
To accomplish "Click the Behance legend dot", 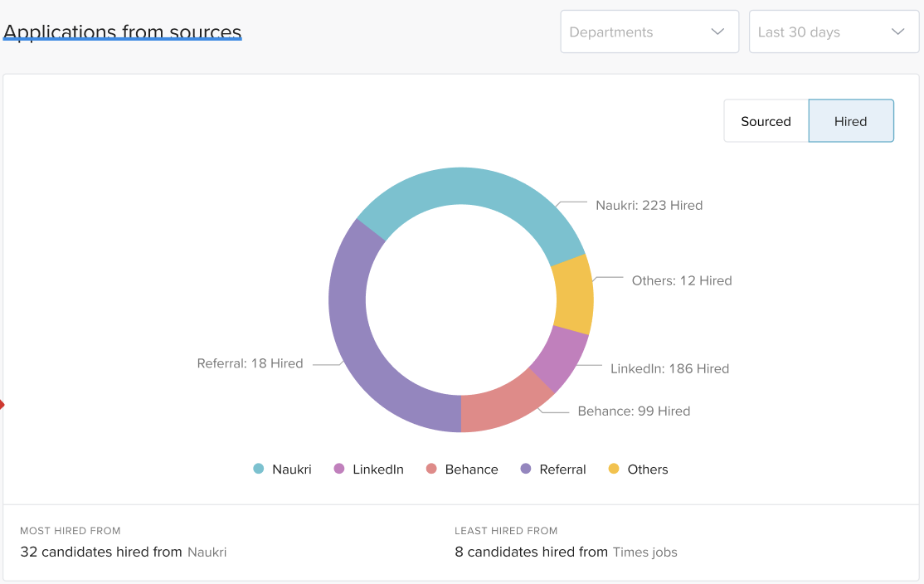I will (x=431, y=470).
